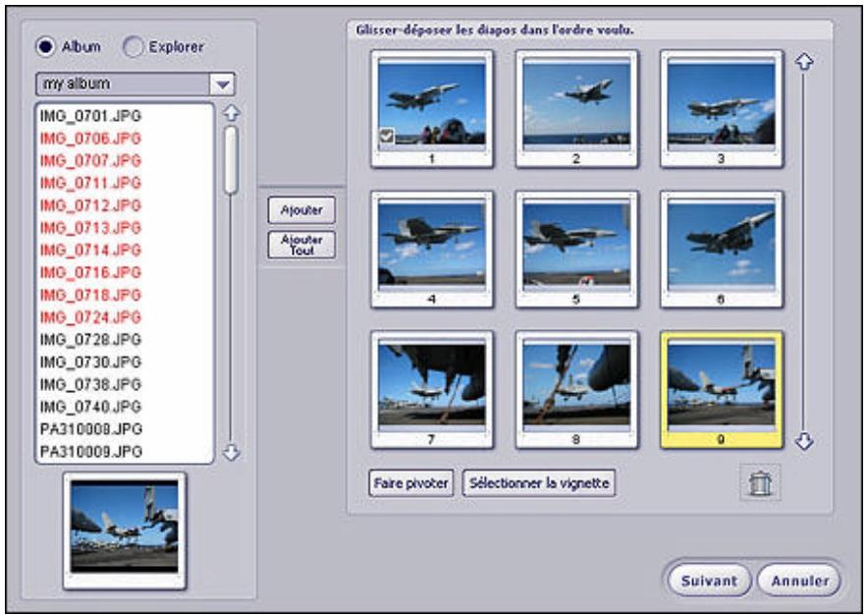Click Annuler to cancel

[802, 579]
